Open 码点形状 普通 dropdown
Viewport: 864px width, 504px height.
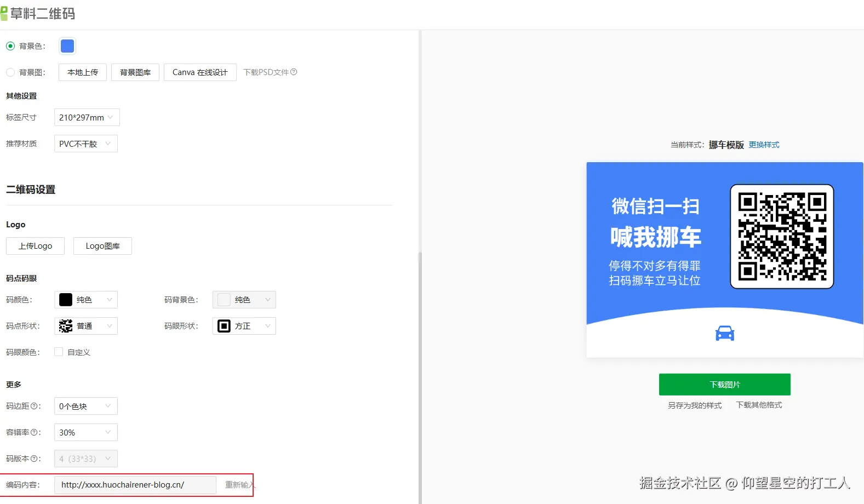click(86, 326)
